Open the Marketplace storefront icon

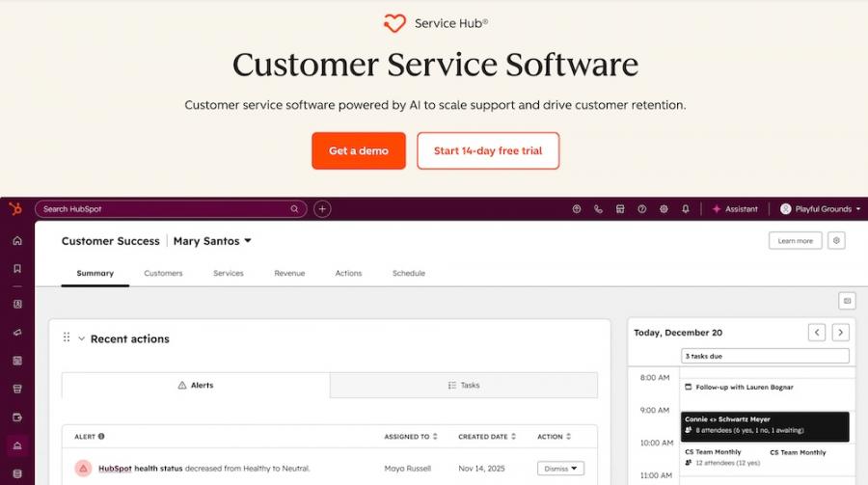click(x=620, y=208)
